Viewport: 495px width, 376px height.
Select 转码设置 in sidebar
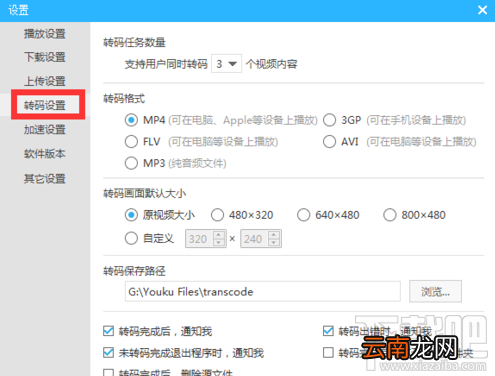45,105
